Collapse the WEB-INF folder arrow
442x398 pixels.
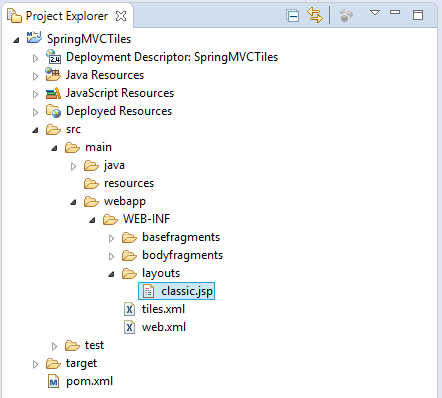click(x=92, y=220)
